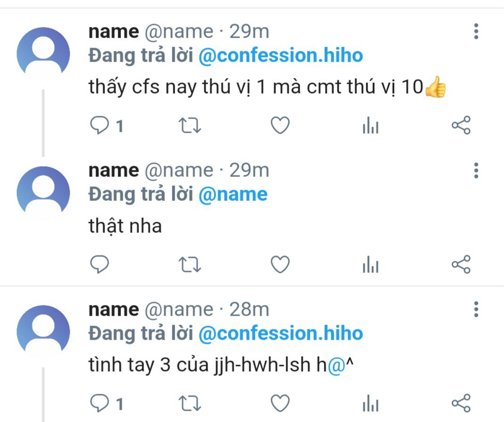Image resolution: width=504 pixels, height=422 pixels.
Task: Open profile avatar of the 'thật nha' author
Action: 43,192
